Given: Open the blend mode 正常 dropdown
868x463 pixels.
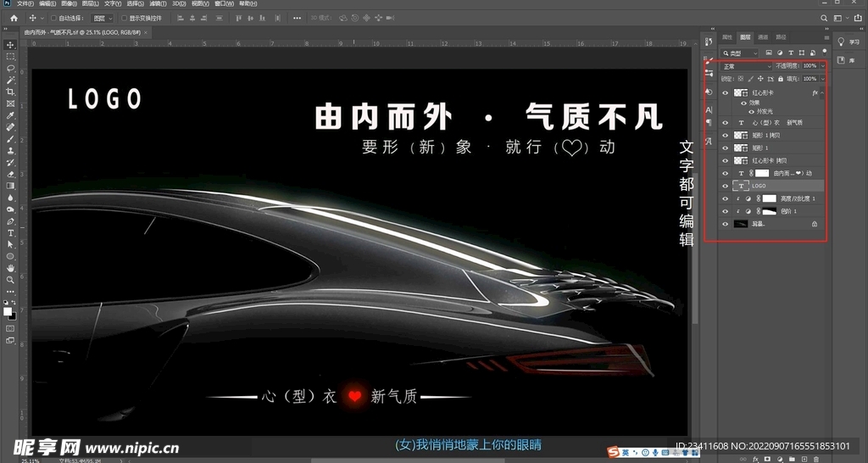Looking at the screenshot, I should 746,66.
